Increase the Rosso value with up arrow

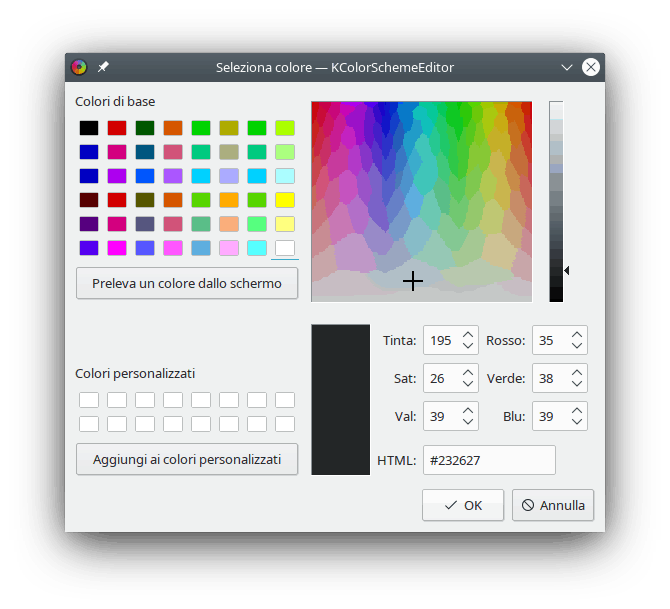tap(577, 335)
